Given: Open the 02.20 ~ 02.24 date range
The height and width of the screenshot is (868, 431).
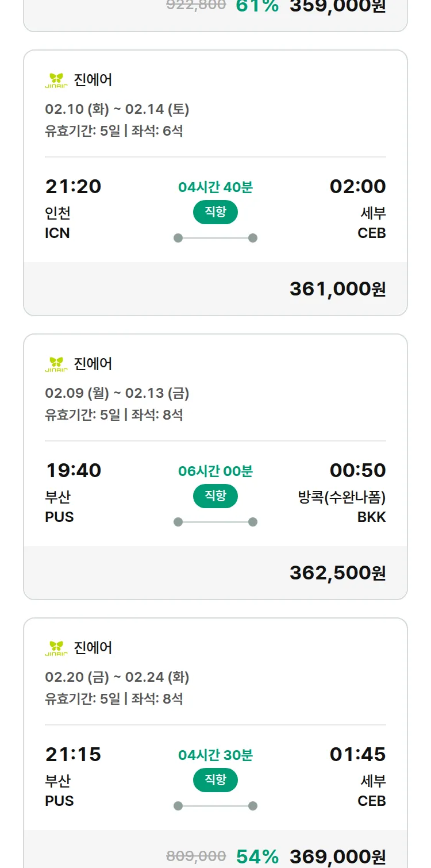Looking at the screenshot, I should tap(117, 677).
